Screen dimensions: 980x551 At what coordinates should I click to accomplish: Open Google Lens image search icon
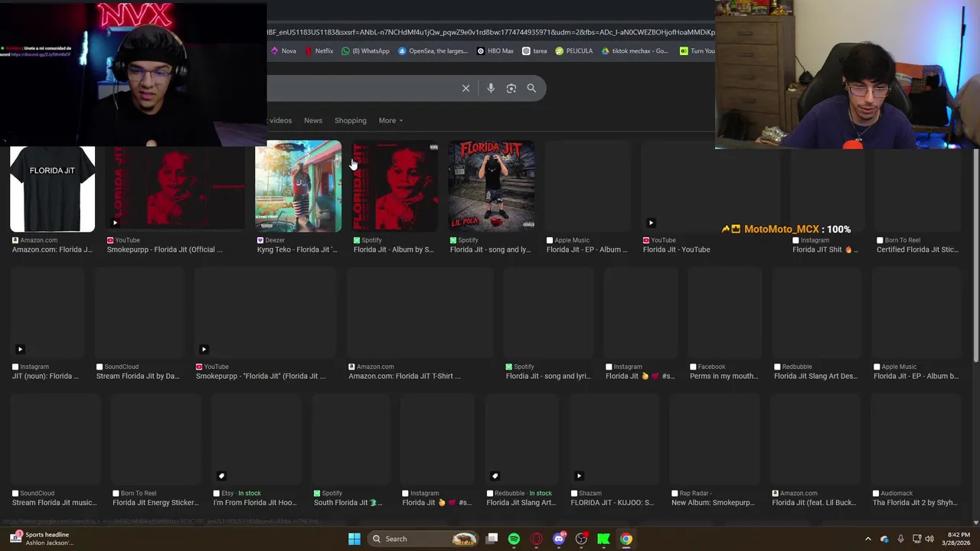pos(511,88)
